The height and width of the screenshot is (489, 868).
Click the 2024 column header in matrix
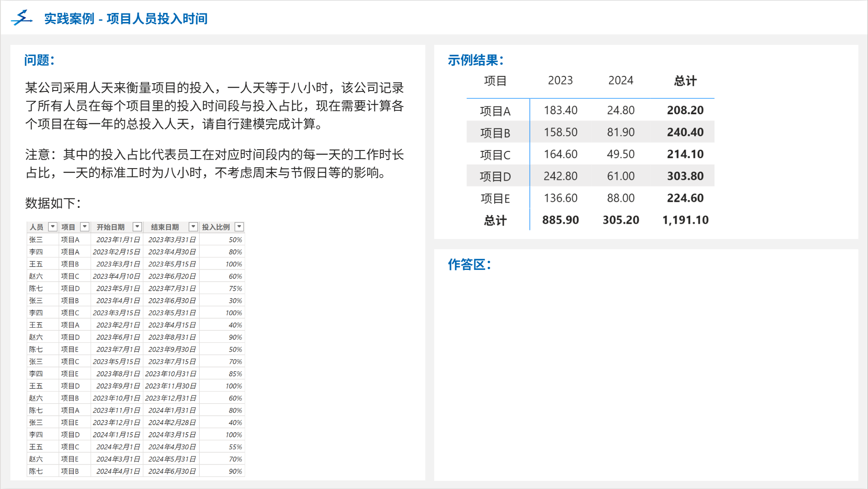(x=621, y=81)
